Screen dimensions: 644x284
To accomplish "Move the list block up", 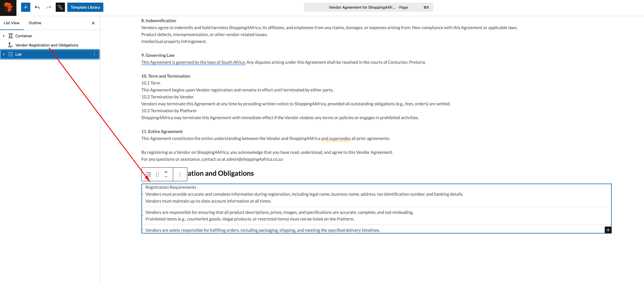I will click(x=166, y=172).
